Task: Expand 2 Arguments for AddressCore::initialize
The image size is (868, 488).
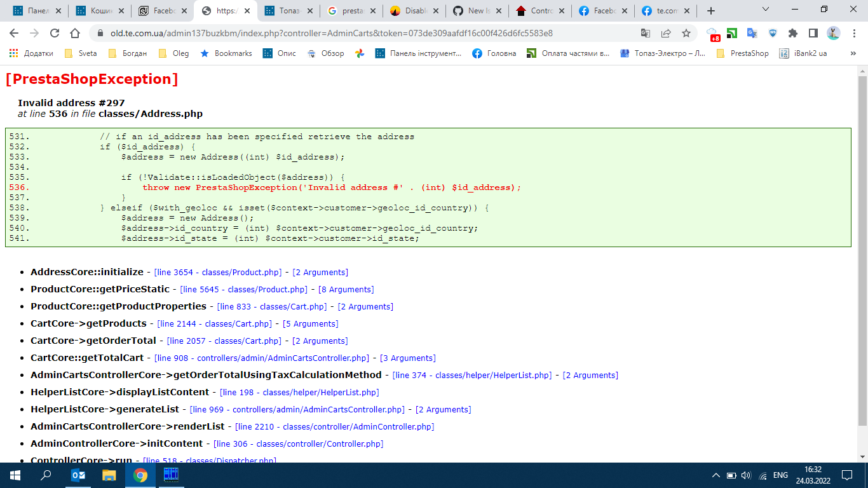Action: (320, 272)
